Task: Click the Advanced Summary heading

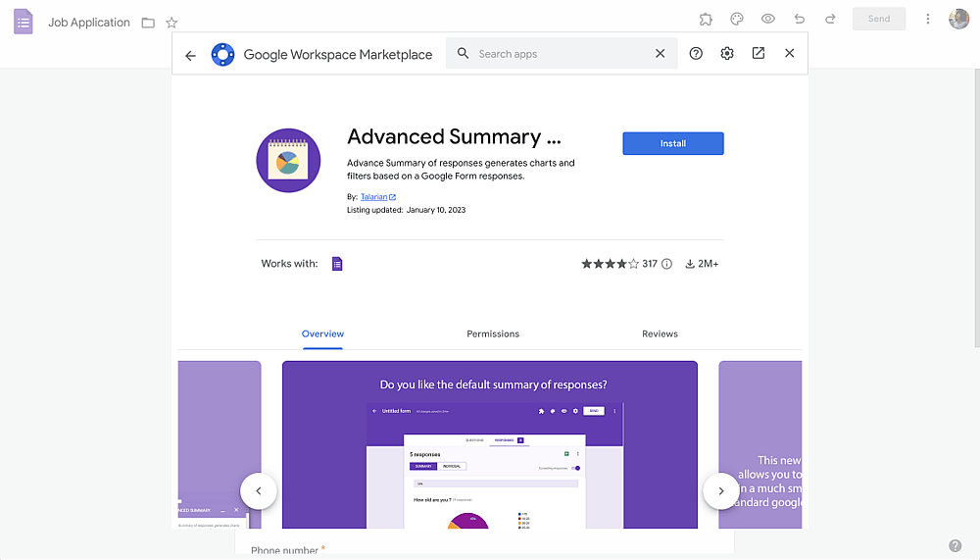Action: [454, 136]
